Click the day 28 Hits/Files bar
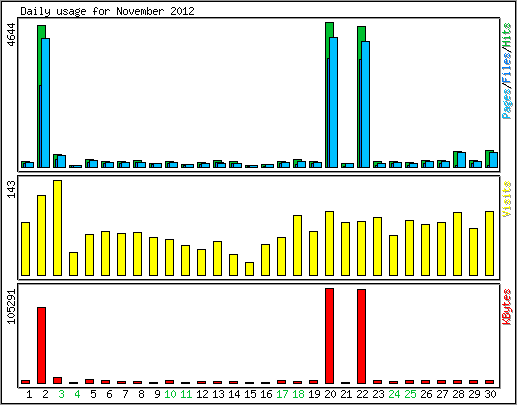The height and width of the screenshot is (405, 517). point(460,159)
